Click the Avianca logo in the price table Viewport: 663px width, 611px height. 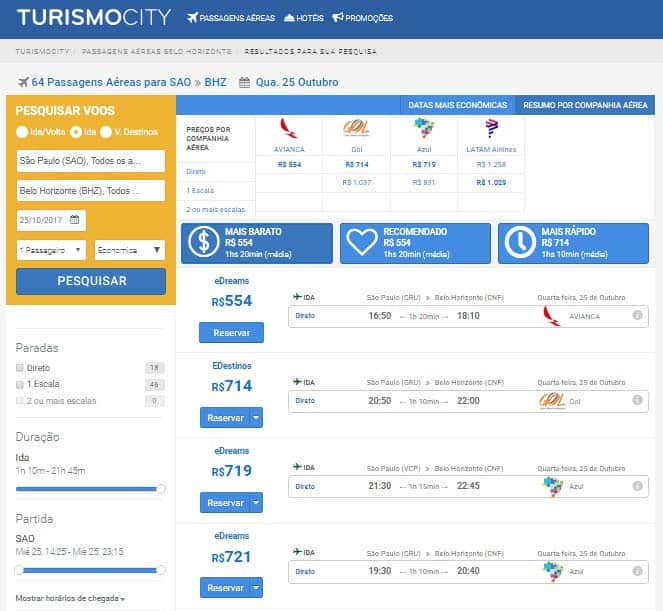click(289, 129)
